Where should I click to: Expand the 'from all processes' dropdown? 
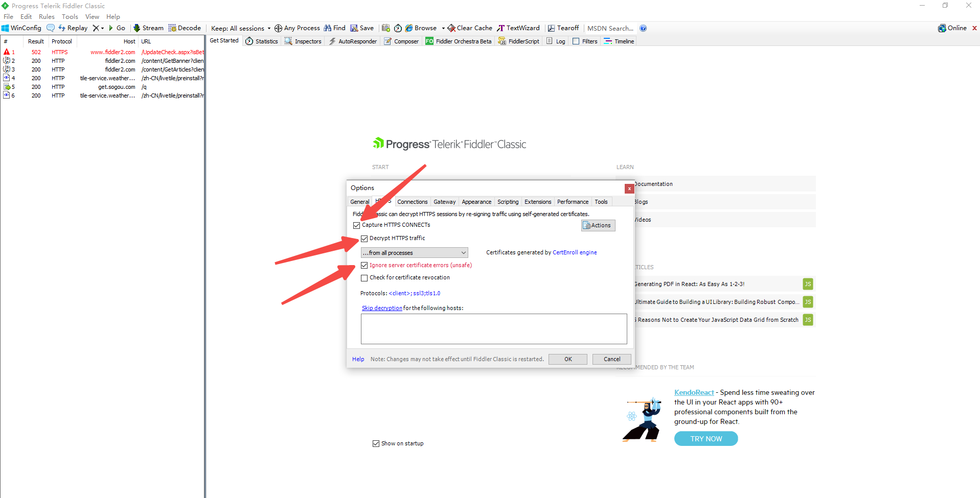(415, 253)
